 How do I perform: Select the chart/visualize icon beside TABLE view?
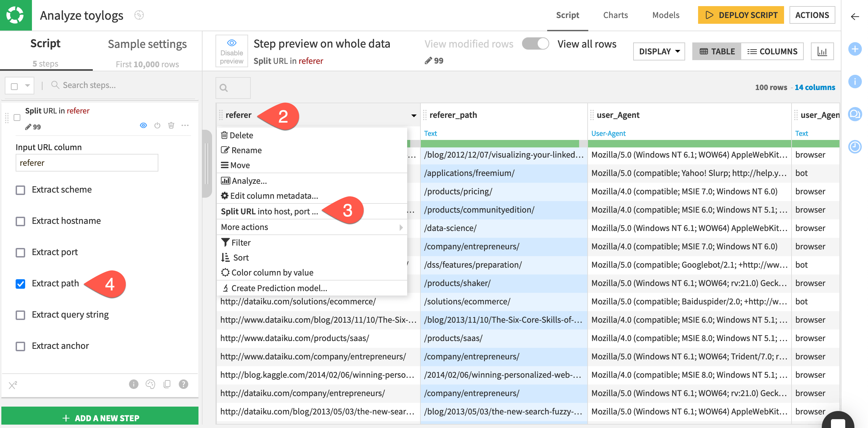[822, 51]
